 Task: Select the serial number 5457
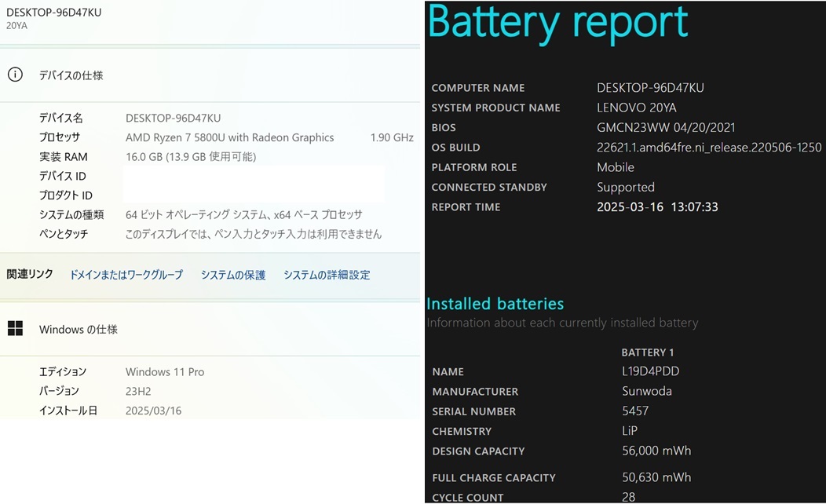(635, 411)
